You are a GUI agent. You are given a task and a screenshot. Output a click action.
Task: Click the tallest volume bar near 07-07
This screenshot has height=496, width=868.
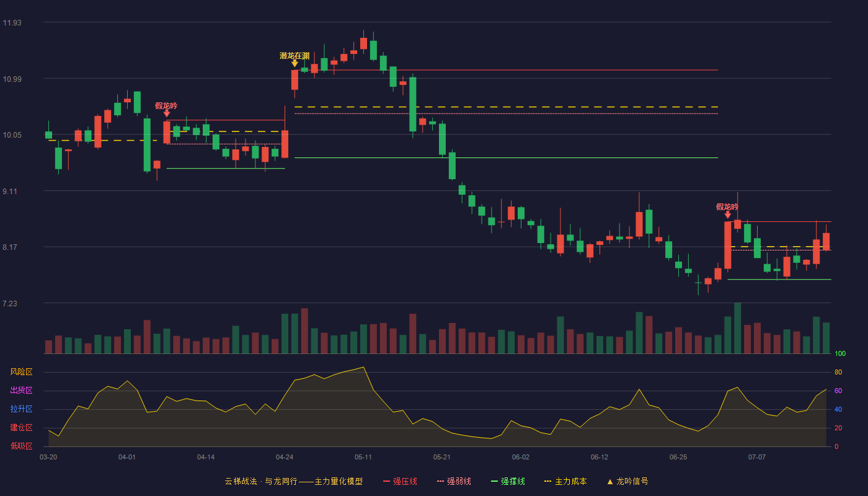pos(738,328)
